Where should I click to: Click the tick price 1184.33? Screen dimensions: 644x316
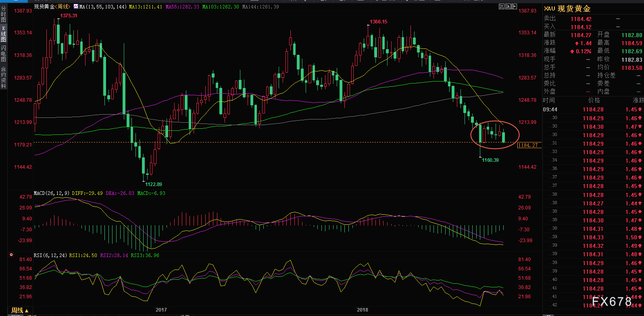[x=593, y=237]
